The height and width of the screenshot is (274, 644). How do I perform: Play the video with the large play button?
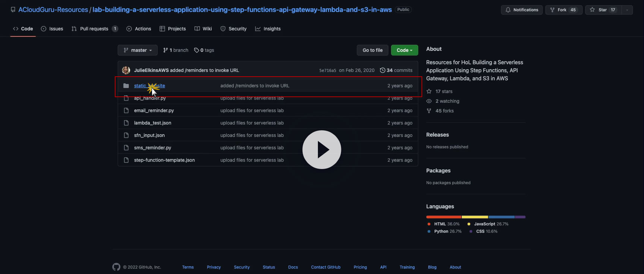322,150
